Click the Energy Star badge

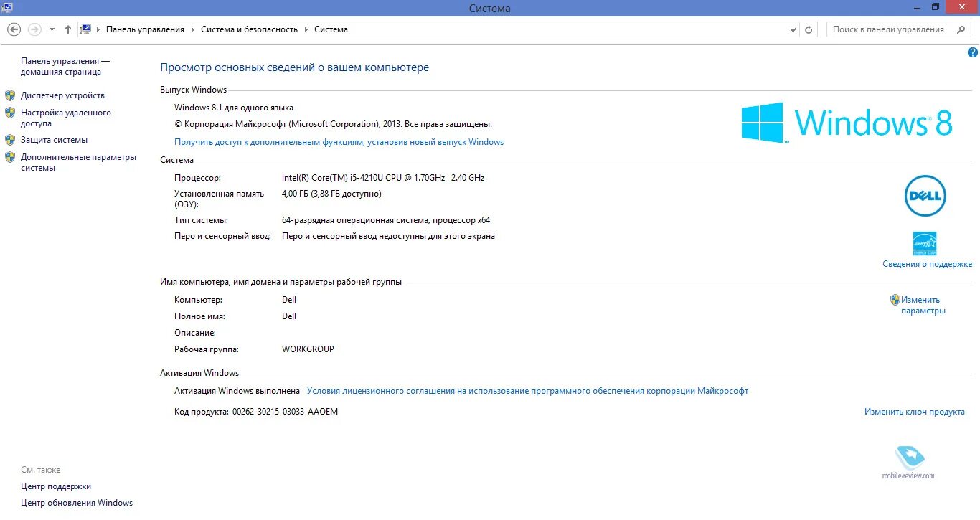pos(925,244)
